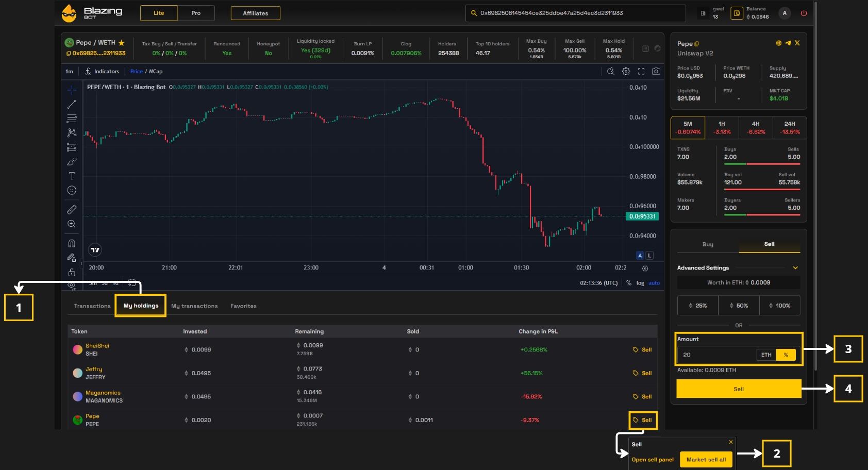
Task: Switch amount unit to percent
Action: pos(786,355)
